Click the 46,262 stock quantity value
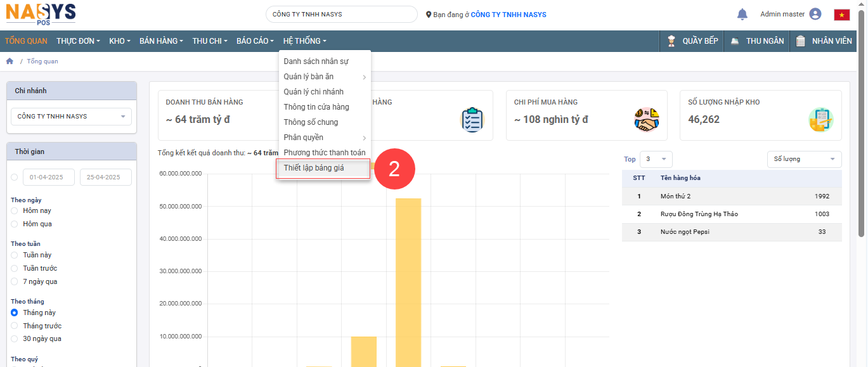The width and height of the screenshot is (868, 367). point(704,119)
